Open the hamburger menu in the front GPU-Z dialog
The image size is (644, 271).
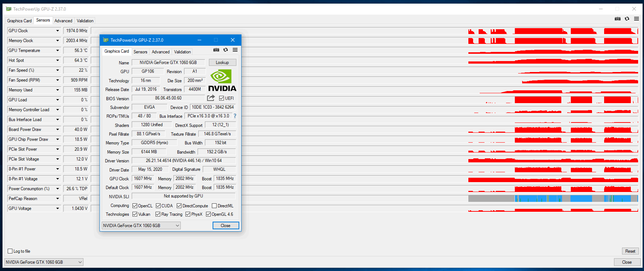[235, 50]
